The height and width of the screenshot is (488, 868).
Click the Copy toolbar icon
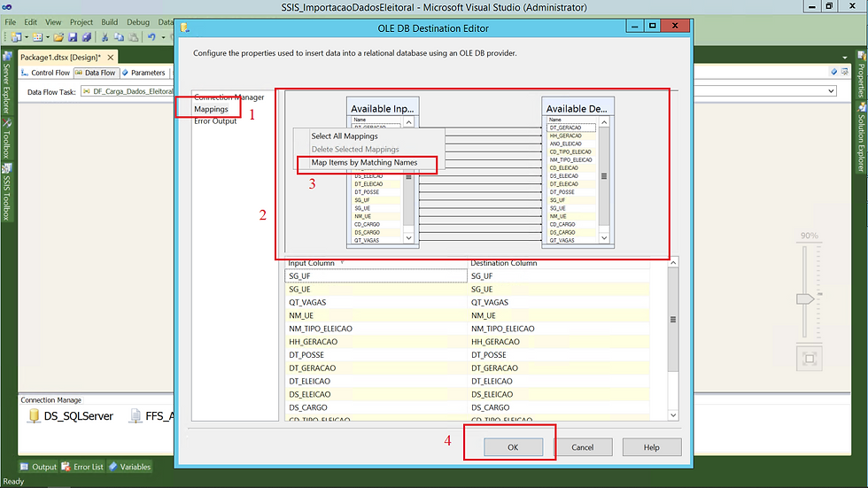click(119, 37)
